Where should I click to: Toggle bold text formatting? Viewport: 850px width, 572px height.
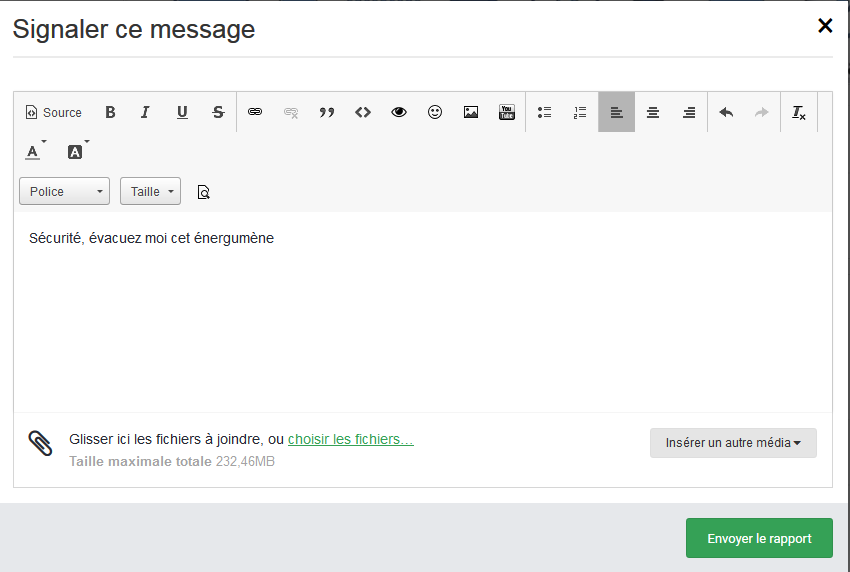pos(110,112)
